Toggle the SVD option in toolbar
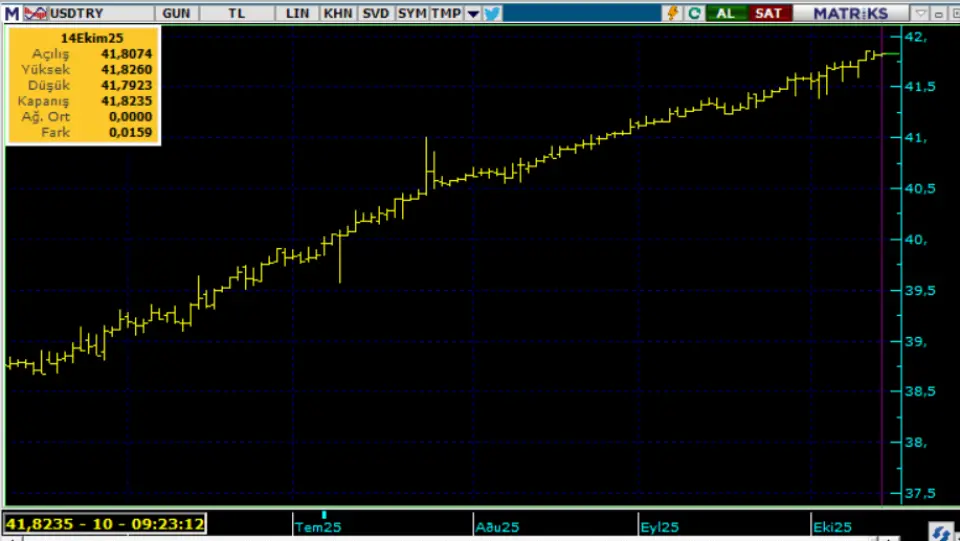960x541 pixels. point(376,13)
